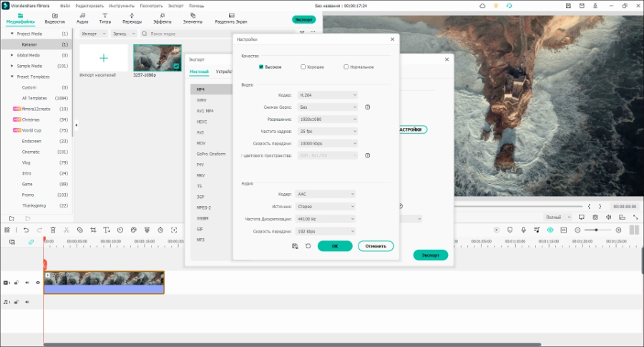Switch to the Аудио tab
Viewport: 644px width, 347px height.
(x=82, y=19)
